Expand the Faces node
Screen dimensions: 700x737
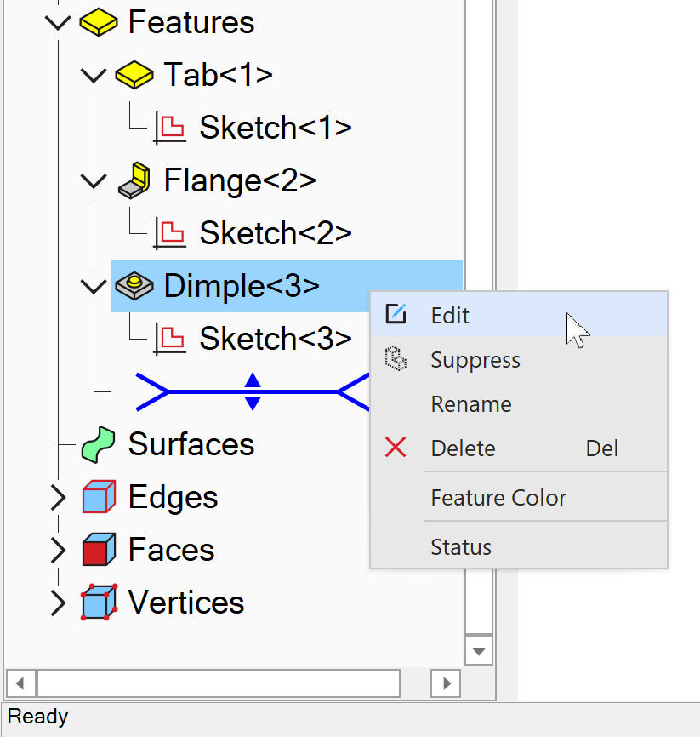pyautogui.click(x=58, y=550)
